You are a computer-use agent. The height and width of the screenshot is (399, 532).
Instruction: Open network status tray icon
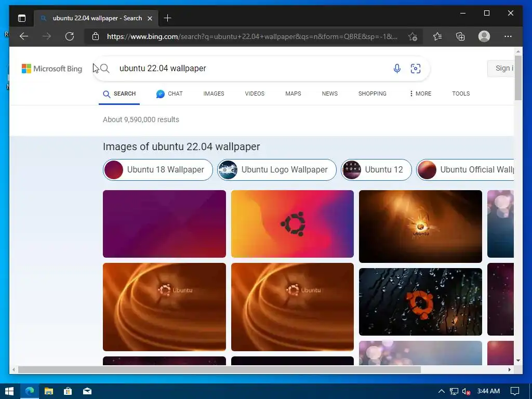(x=454, y=391)
